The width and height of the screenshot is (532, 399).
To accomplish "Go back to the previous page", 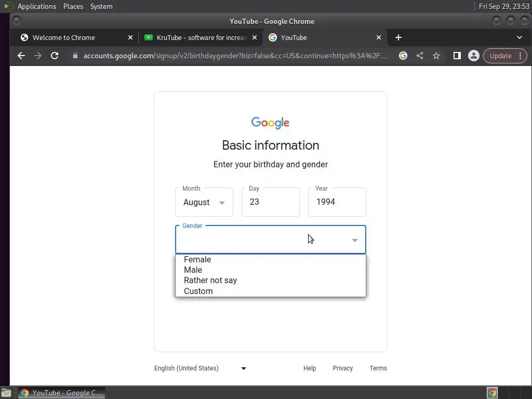I will [x=21, y=56].
